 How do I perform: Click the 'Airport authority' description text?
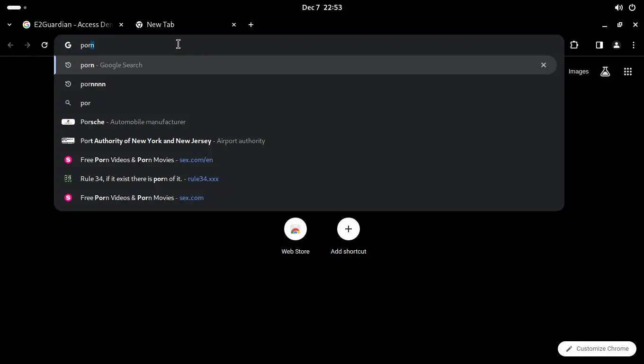coord(241,141)
